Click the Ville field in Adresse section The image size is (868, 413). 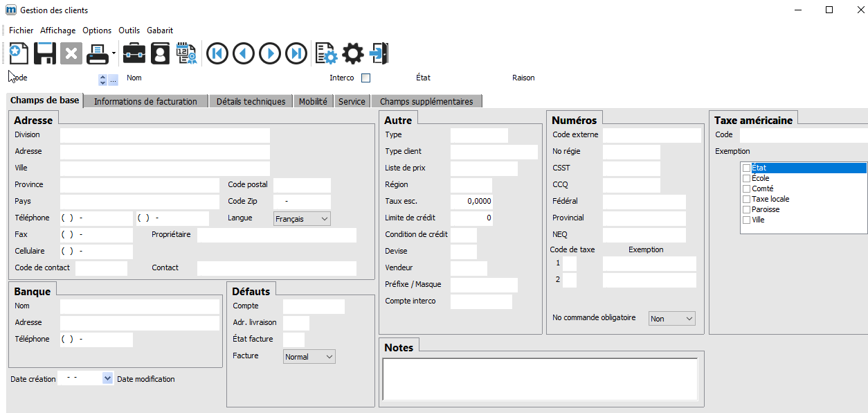[165, 168]
